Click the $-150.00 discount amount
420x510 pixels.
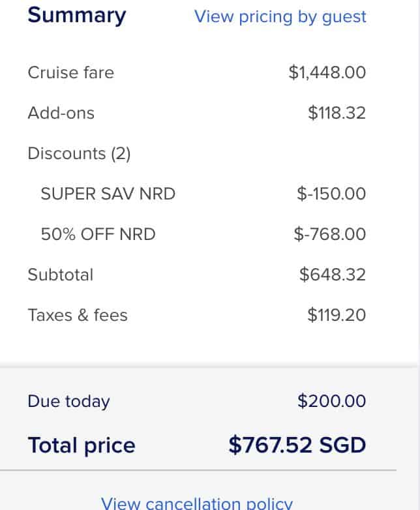pos(331,194)
